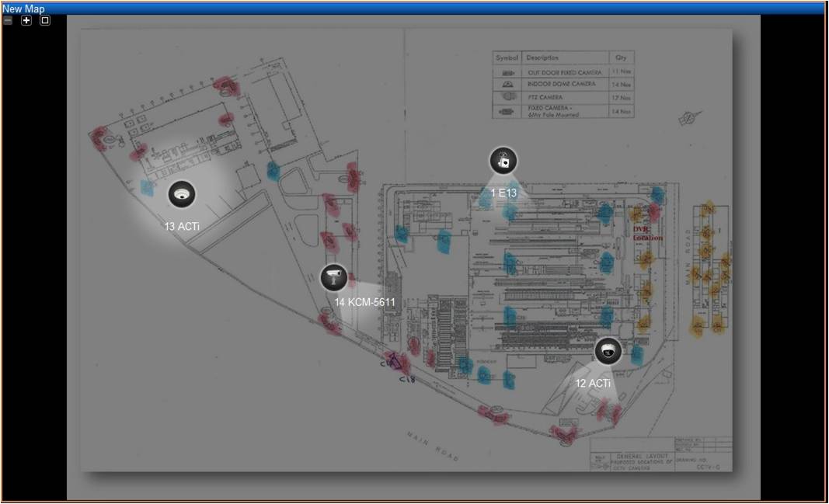Viewport: 829px width, 504px height.
Task: Click the zoom out minus button
Action: 8,20
